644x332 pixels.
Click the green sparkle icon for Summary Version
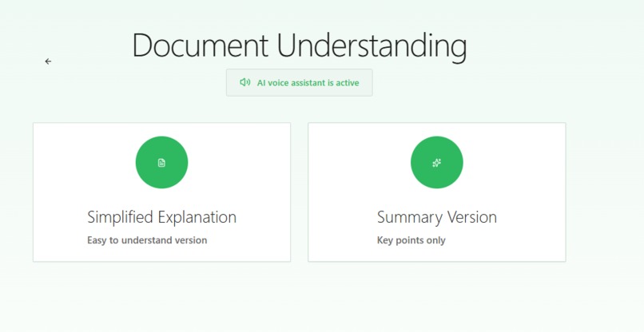pos(436,163)
